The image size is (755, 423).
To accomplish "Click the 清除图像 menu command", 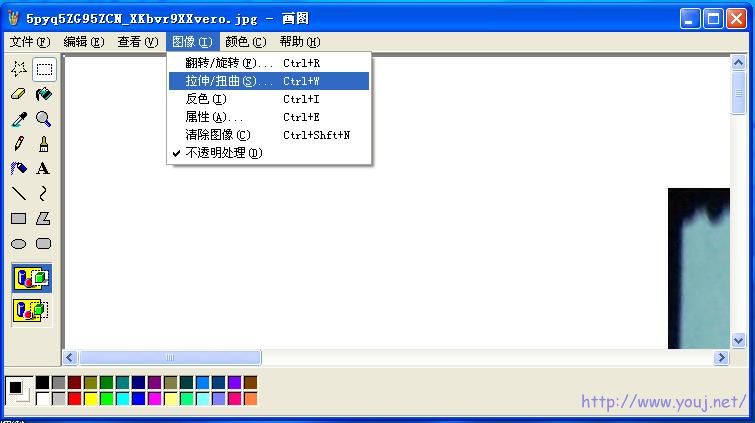I will click(218, 135).
